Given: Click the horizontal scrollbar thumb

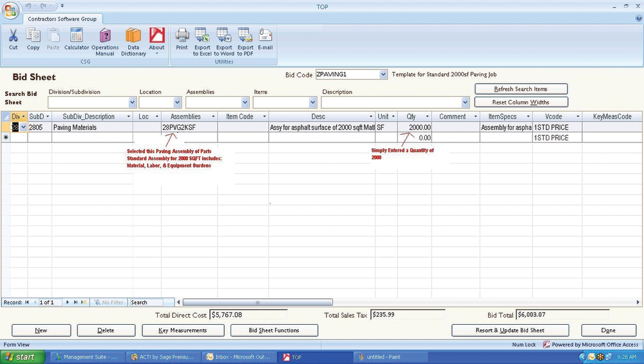Looking at the screenshot, I should click(258, 302).
